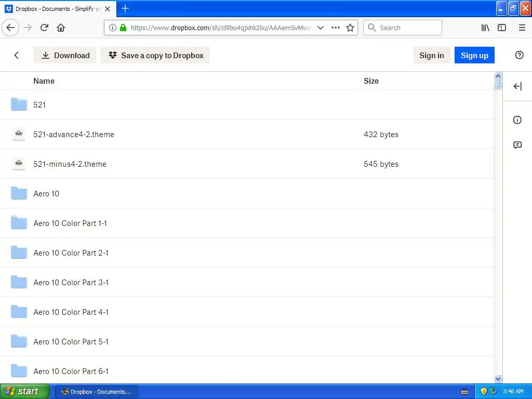The height and width of the screenshot is (399, 532).
Task: Click the security shield tray icon
Action: [x=484, y=391]
